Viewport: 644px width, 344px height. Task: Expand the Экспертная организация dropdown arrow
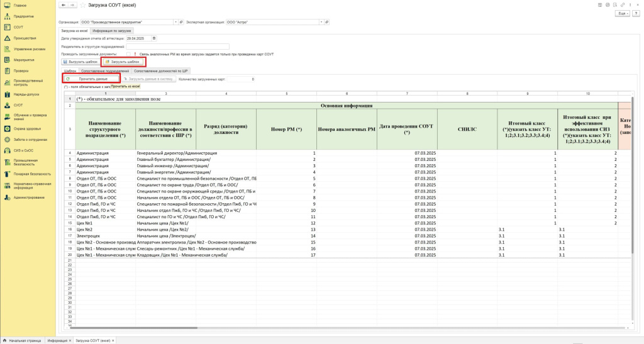pos(321,22)
